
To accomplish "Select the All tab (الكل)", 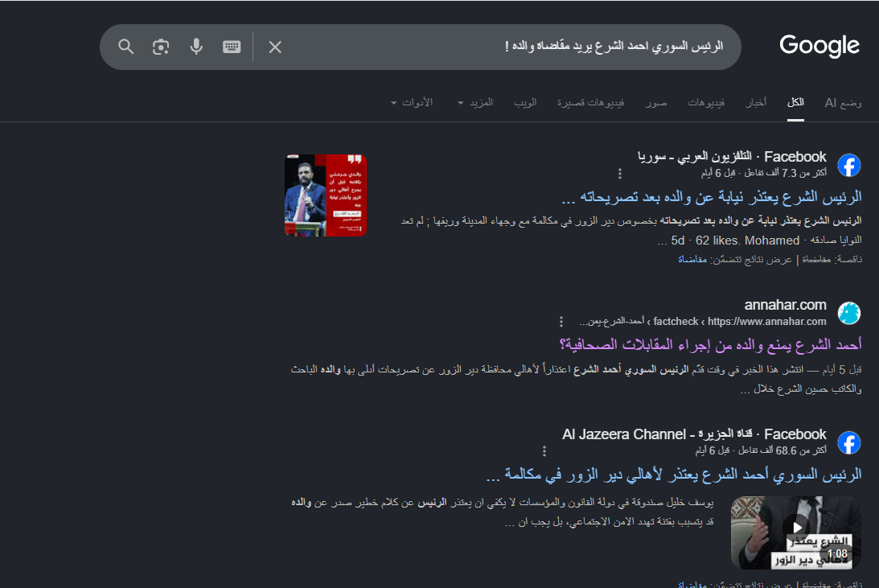I will pyautogui.click(x=795, y=103).
